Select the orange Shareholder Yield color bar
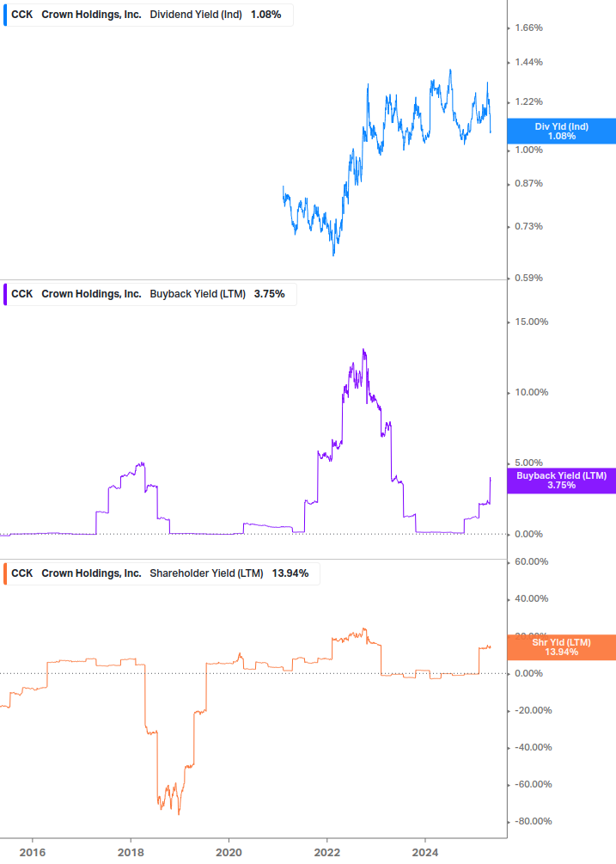Screen dimensions: 616x864 point(5,573)
